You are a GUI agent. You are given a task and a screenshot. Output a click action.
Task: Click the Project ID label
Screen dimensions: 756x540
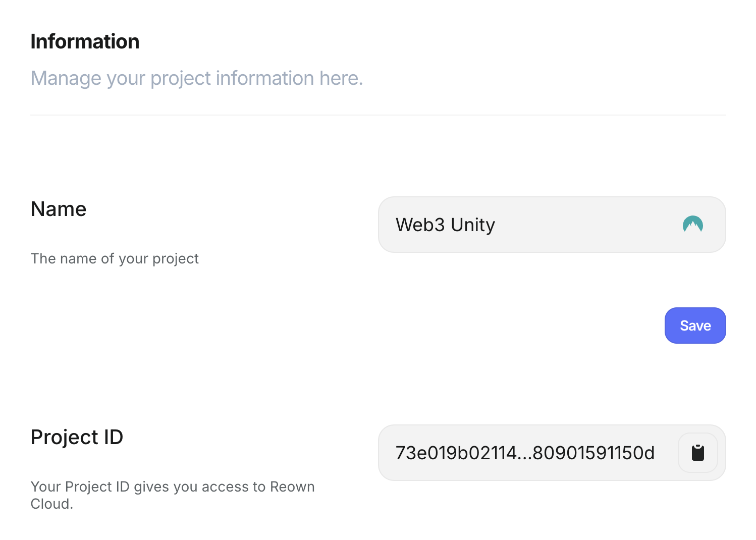tap(77, 437)
